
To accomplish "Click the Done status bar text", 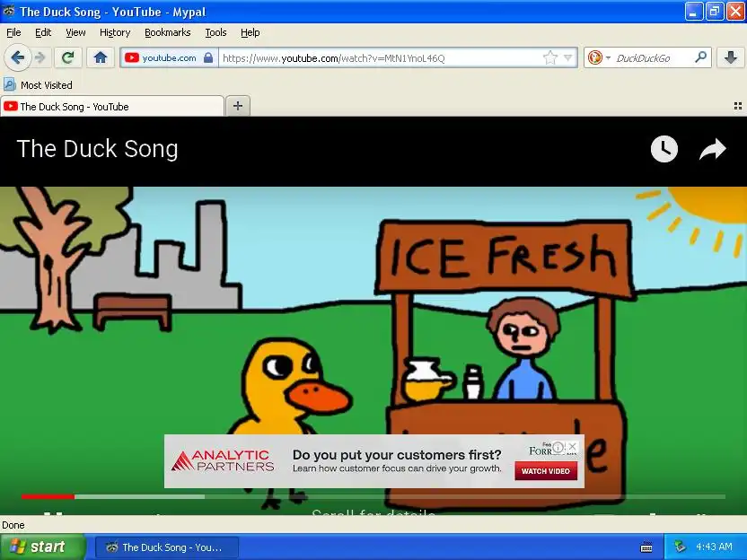I will click(13, 525).
